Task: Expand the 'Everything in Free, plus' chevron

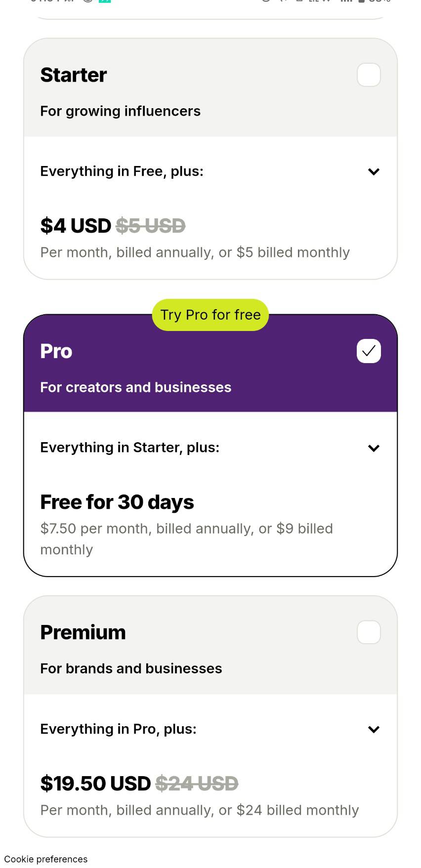Action: click(x=374, y=172)
